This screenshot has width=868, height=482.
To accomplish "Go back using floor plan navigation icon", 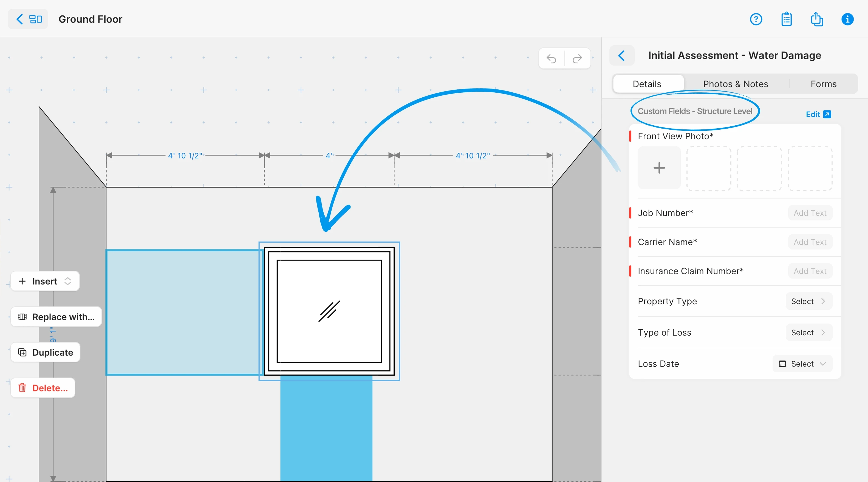I will click(28, 19).
